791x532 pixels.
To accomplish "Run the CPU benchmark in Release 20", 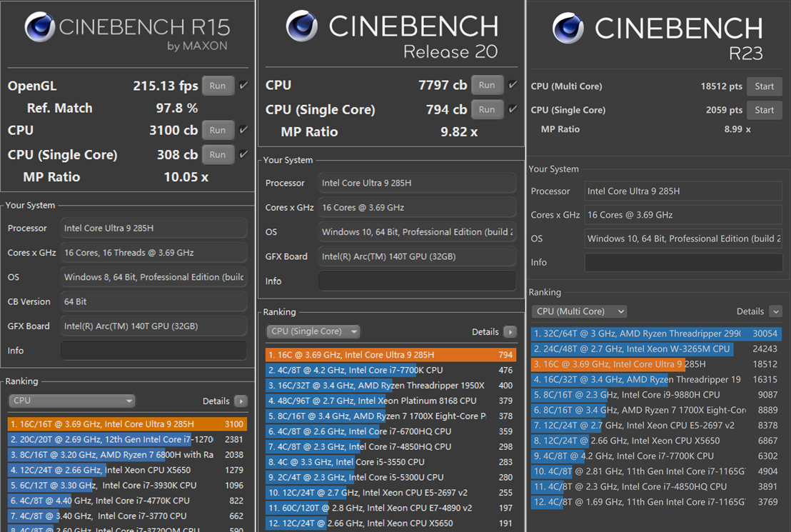I will [487, 85].
